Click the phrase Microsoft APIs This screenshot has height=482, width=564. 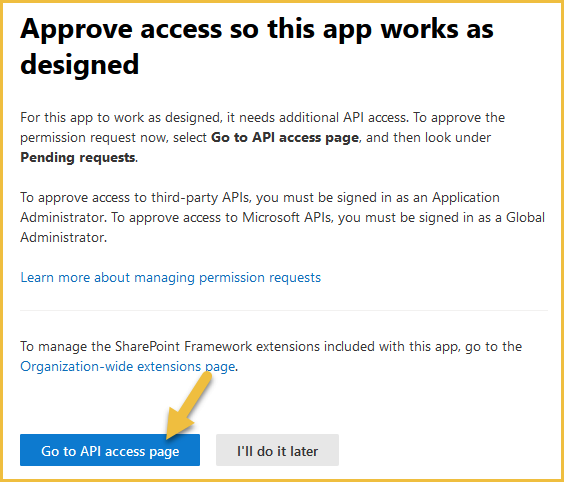click(286, 218)
